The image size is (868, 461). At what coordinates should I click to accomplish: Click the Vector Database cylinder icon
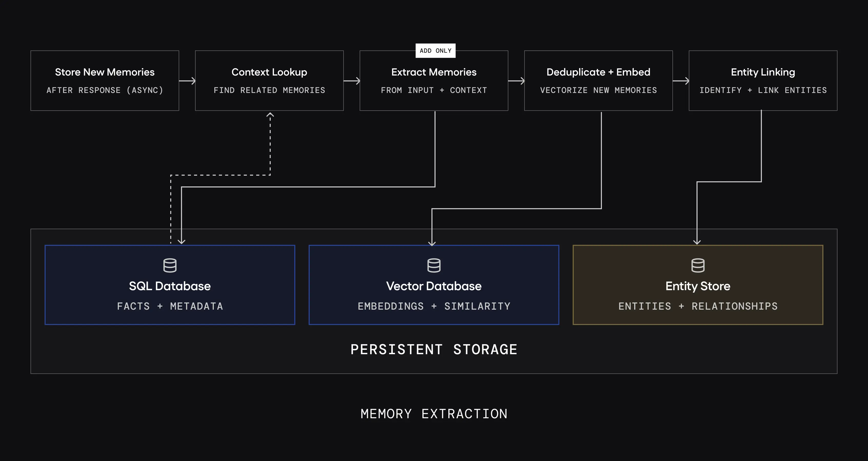click(x=434, y=265)
